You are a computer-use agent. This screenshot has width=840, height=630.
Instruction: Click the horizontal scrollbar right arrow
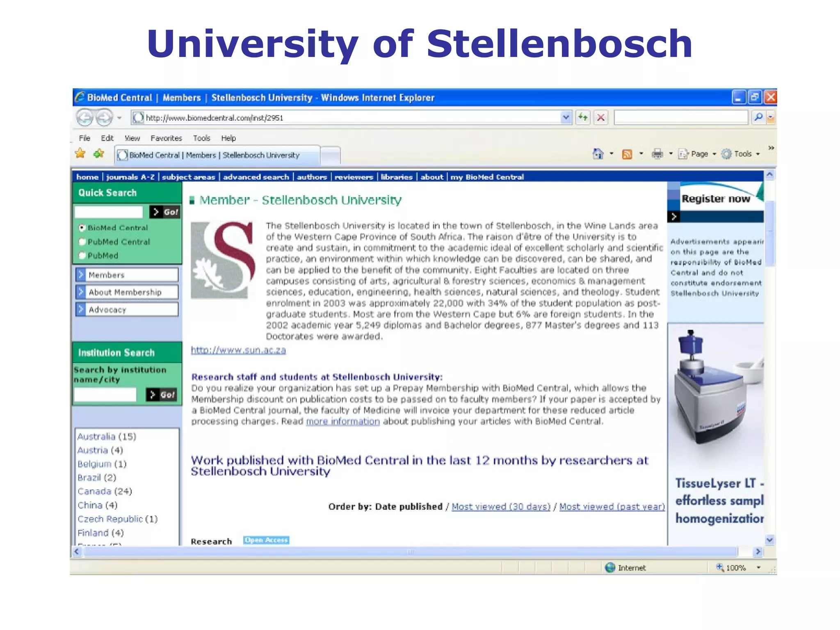tap(758, 552)
